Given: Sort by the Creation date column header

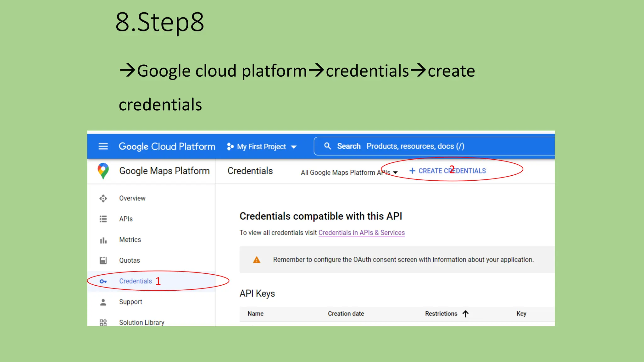Looking at the screenshot, I should point(346,314).
